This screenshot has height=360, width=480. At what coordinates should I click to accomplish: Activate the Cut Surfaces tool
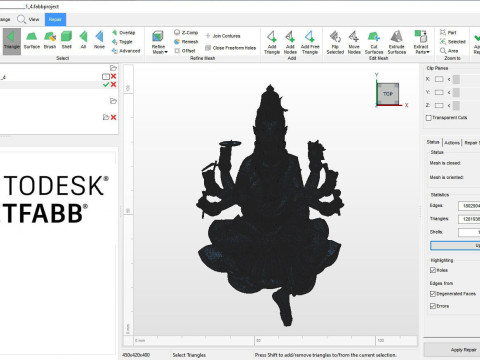[374, 42]
